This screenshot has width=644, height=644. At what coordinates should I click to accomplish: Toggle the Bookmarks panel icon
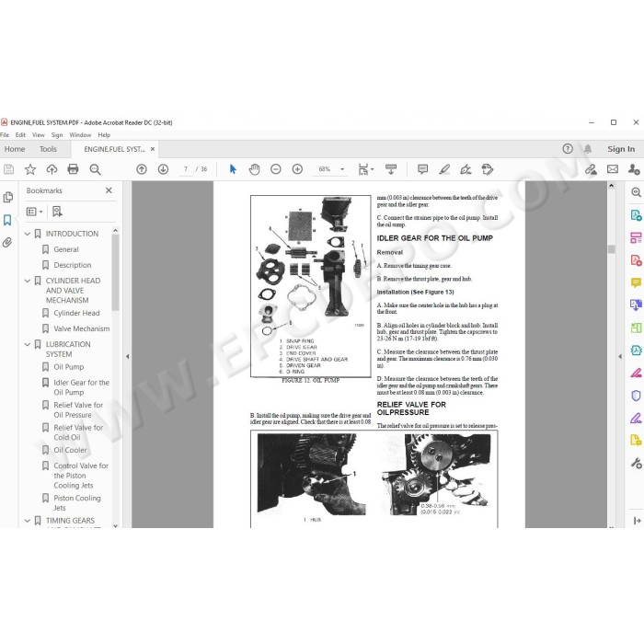[x=7, y=220]
